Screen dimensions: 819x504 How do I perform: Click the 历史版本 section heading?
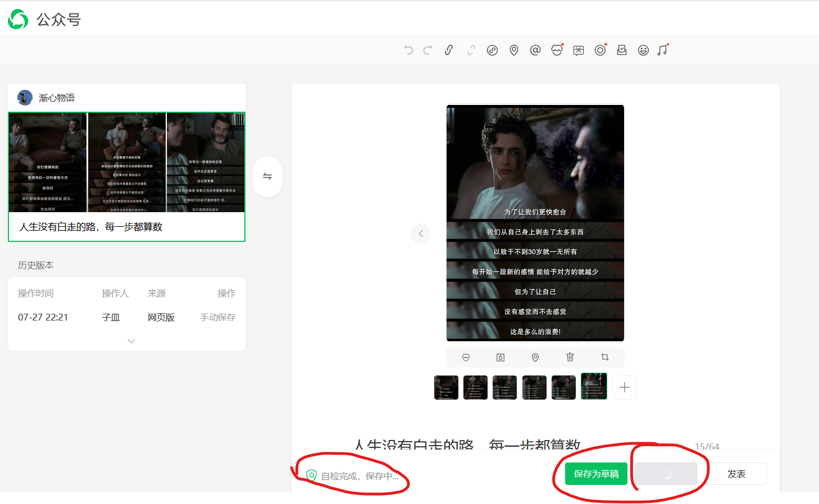(35, 265)
